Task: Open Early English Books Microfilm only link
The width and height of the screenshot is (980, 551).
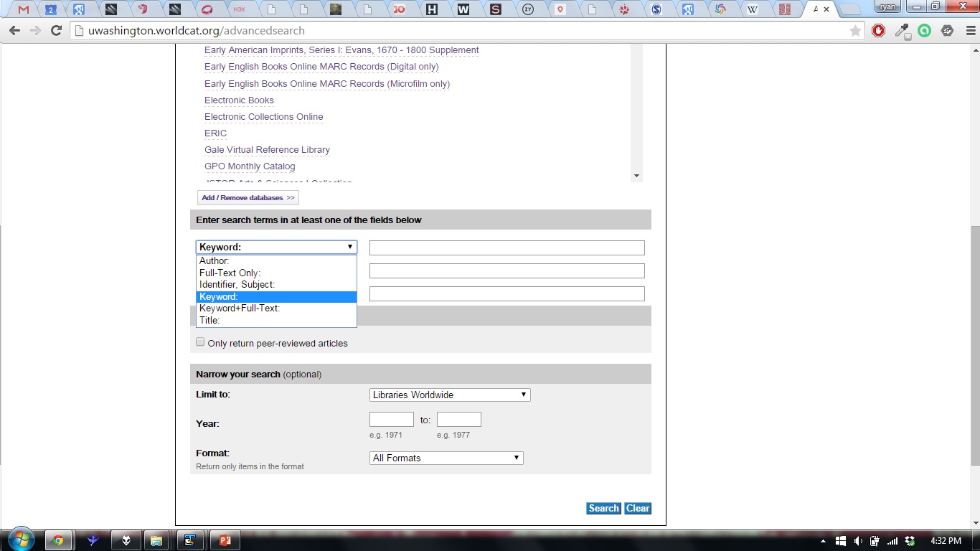Action: click(327, 84)
